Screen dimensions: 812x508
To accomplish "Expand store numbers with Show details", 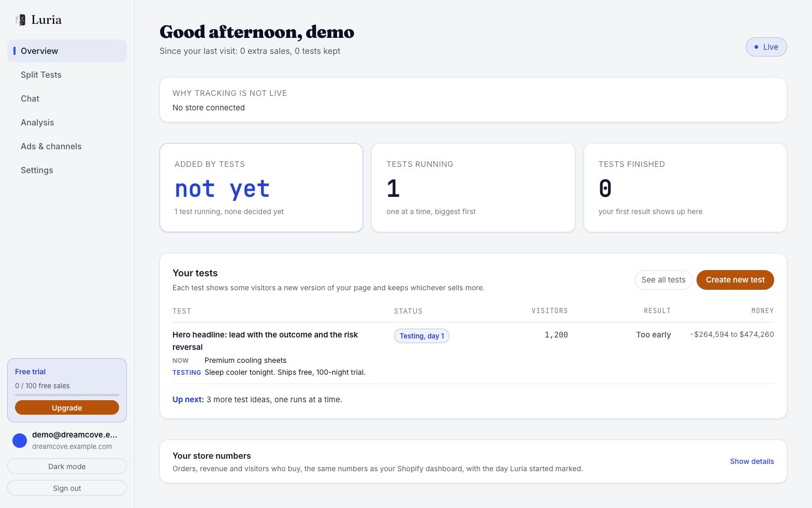I will [x=752, y=461].
